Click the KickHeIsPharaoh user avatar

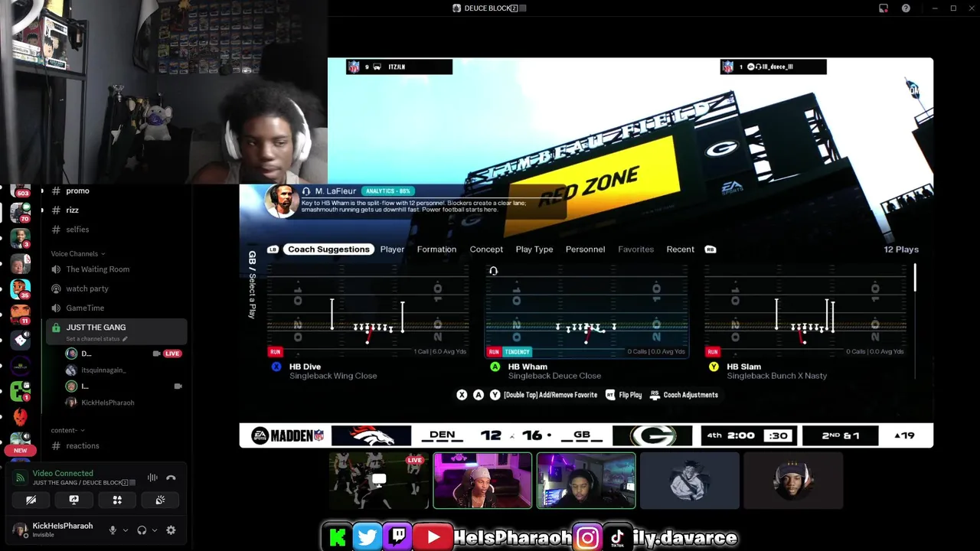click(19, 530)
